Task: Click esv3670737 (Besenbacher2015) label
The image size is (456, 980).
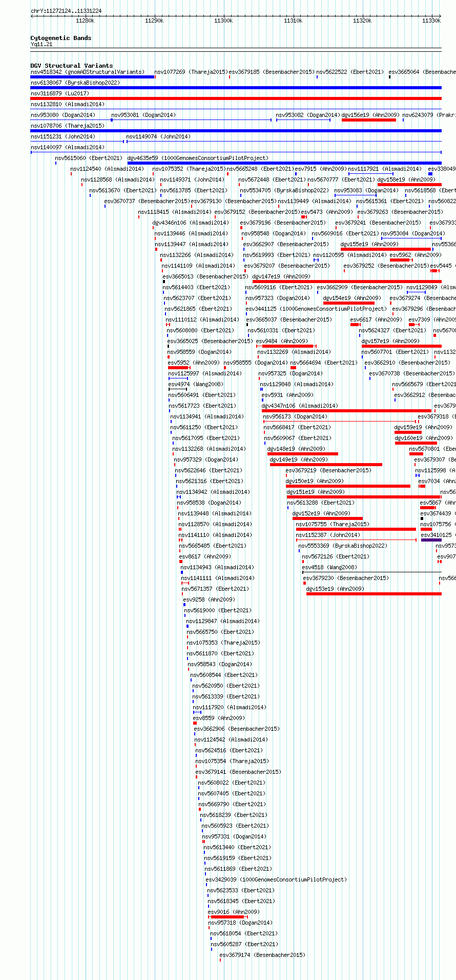Action: pos(147,201)
